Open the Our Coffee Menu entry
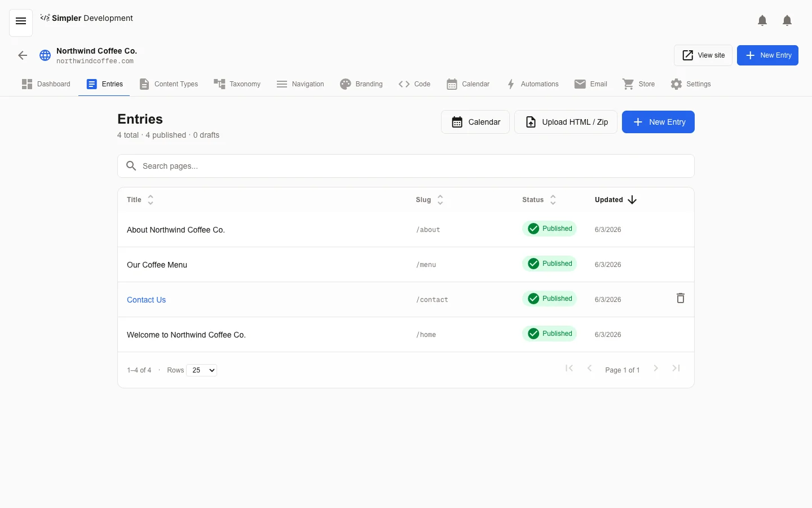 pos(157,265)
